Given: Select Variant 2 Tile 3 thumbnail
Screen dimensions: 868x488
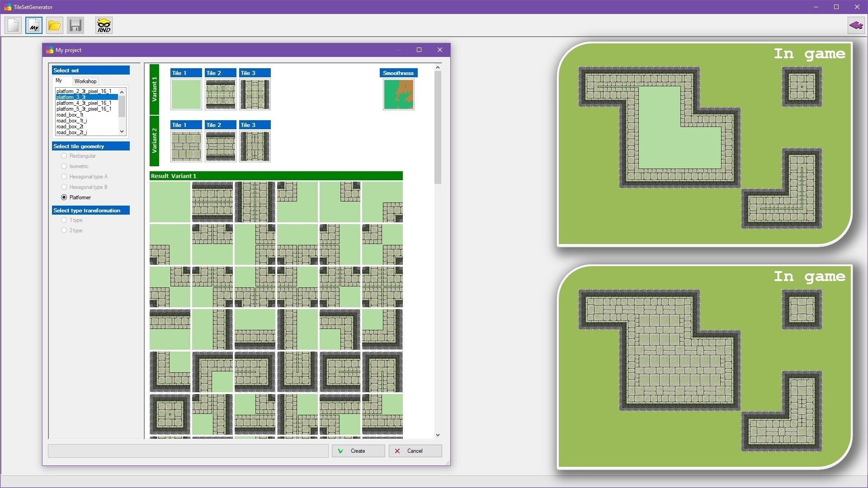Looking at the screenshot, I should point(255,146).
